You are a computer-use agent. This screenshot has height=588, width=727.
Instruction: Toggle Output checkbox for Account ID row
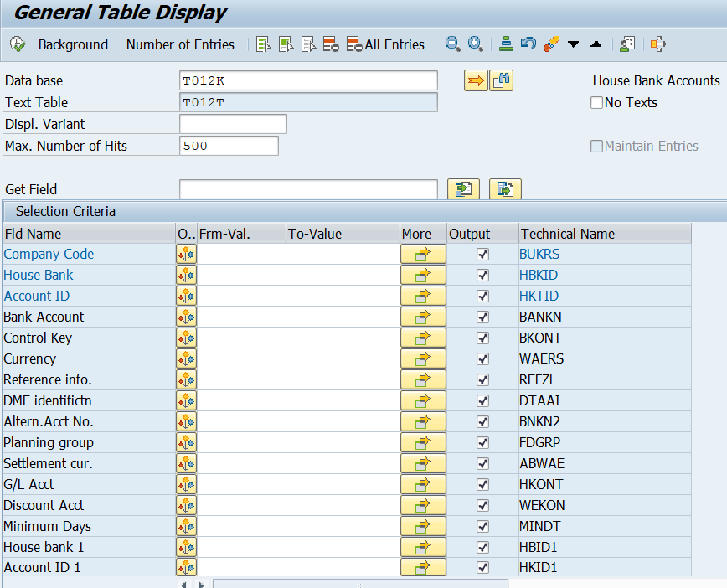pos(482,296)
